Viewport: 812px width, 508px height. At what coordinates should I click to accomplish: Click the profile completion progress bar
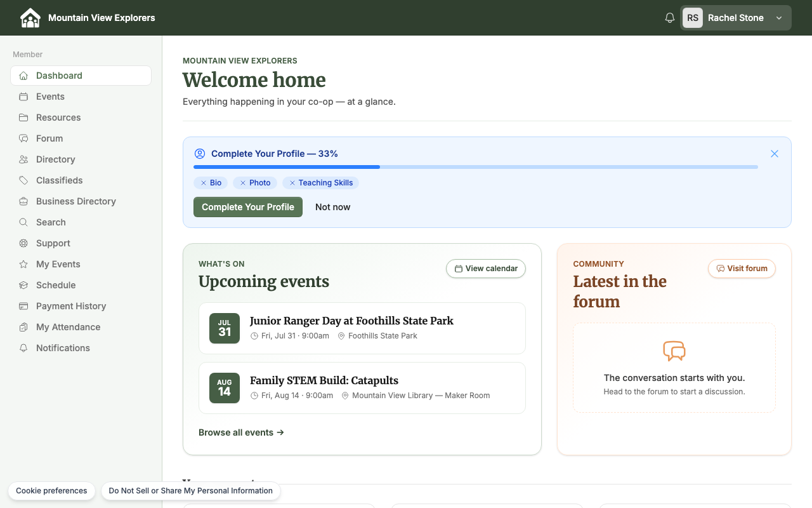(x=476, y=167)
